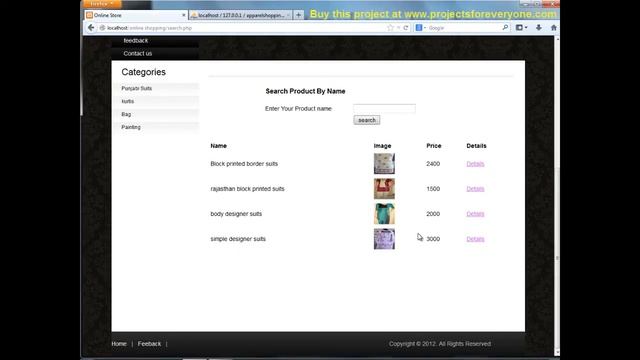This screenshot has height=360, width=640.
Task: Switch to the Online Store tab
Action: [136, 15]
